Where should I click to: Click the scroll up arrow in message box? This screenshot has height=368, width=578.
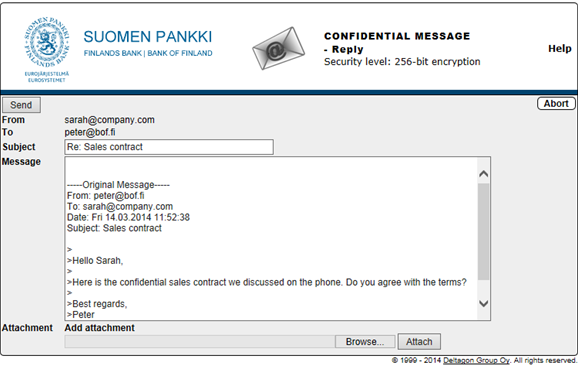coord(484,174)
